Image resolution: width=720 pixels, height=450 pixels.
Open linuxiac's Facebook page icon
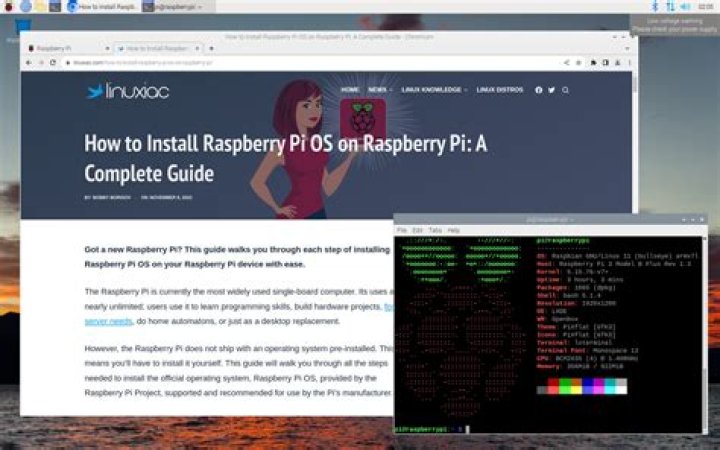[539, 90]
